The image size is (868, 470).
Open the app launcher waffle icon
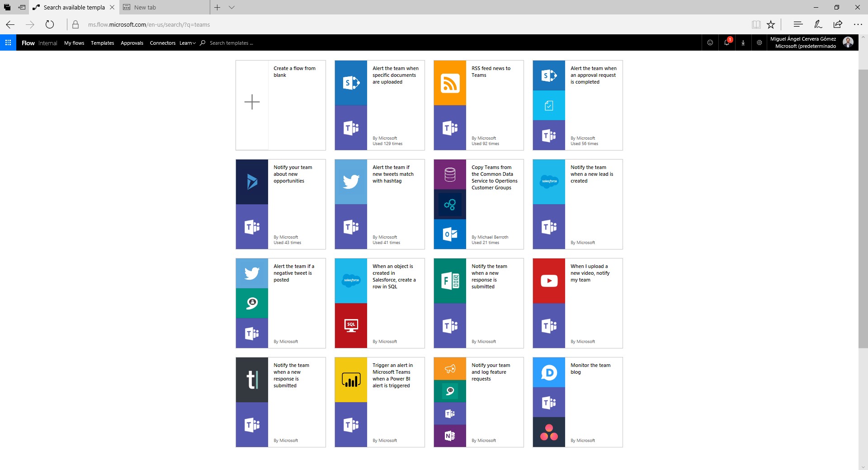[8, 42]
